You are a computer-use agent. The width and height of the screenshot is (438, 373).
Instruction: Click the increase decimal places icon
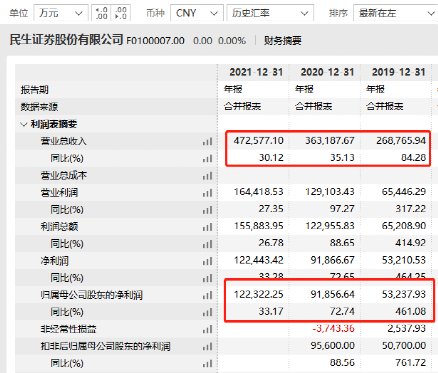[x=101, y=13]
